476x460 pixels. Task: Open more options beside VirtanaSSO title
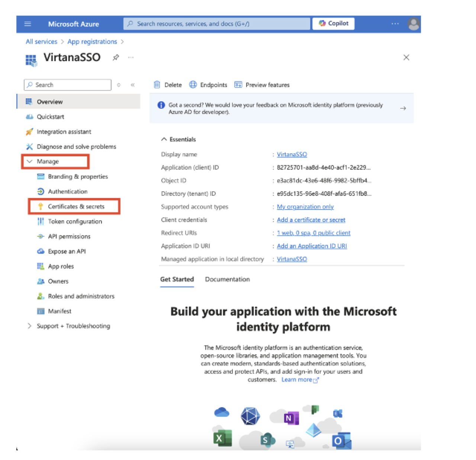point(131,57)
